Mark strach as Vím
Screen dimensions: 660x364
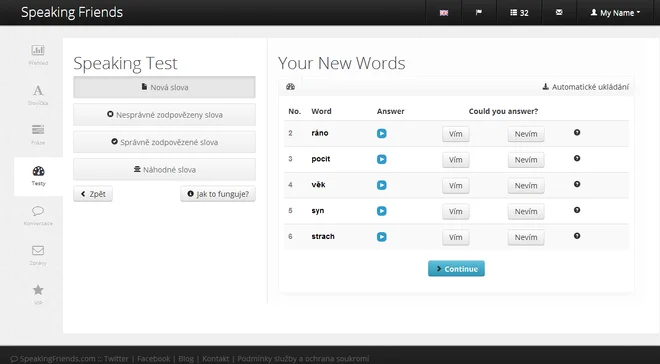(455, 237)
